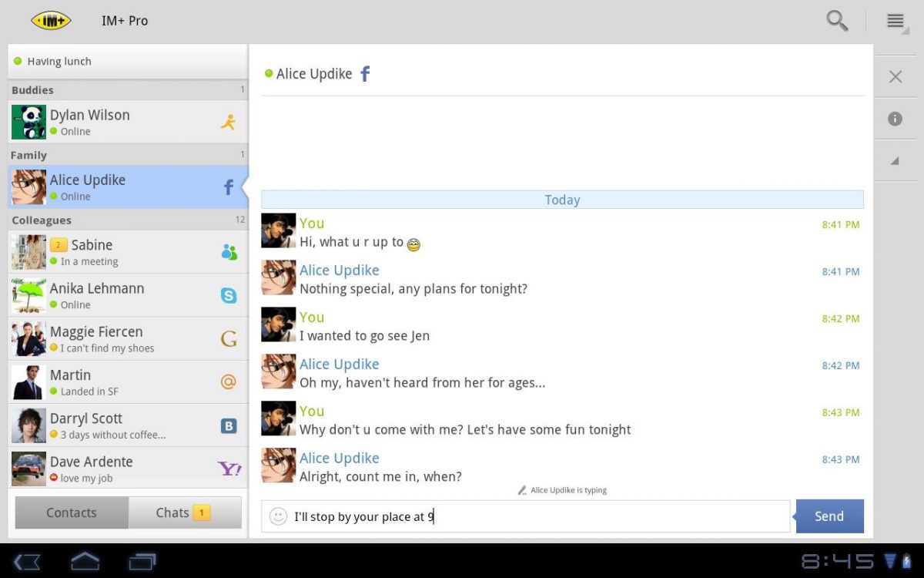
Task: Collapse the Colleagues group header
Action: [127, 220]
